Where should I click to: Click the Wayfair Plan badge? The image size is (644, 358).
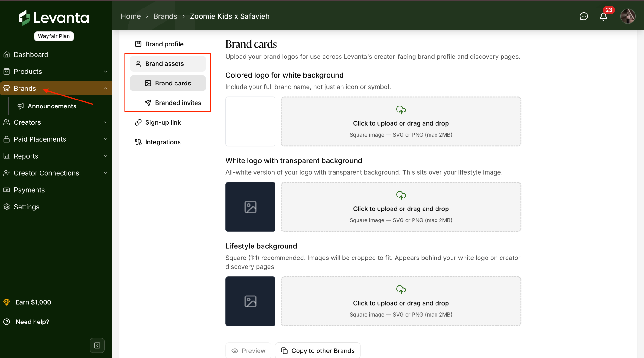[x=54, y=36]
